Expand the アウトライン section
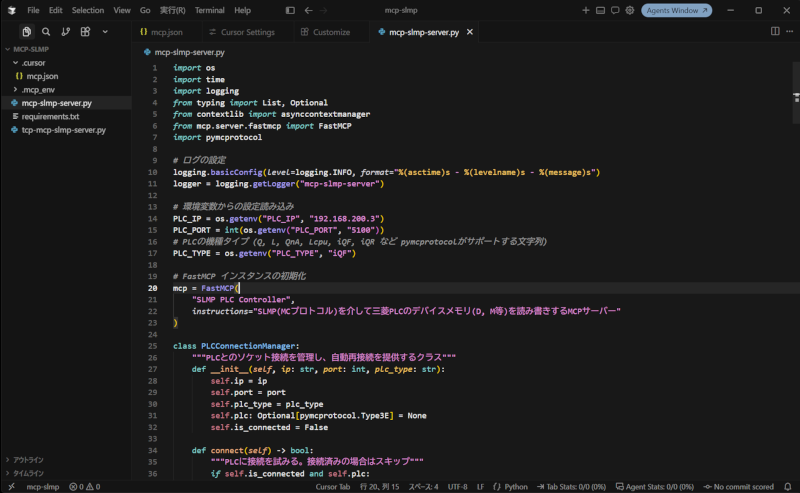The height and width of the screenshot is (493, 800). point(66,460)
